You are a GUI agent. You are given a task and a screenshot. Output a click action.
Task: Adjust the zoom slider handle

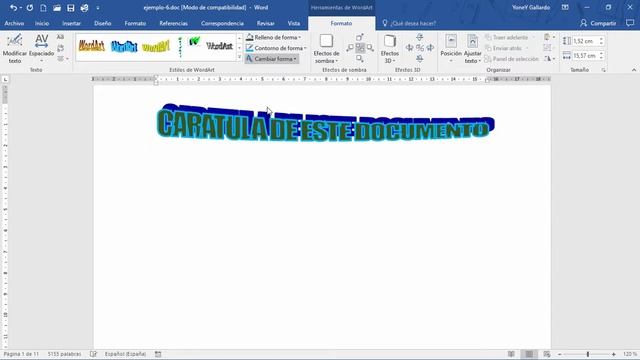pos(587,354)
